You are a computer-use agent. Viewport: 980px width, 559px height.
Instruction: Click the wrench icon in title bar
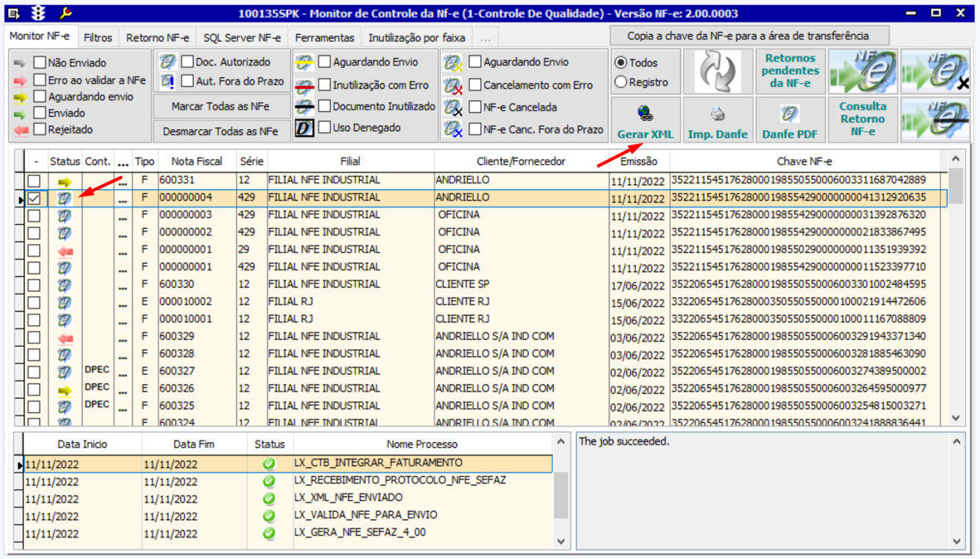click(x=65, y=13)
